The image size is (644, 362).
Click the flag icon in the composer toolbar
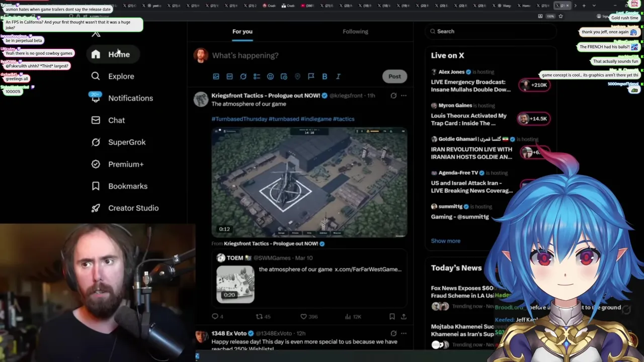point(311,76)
